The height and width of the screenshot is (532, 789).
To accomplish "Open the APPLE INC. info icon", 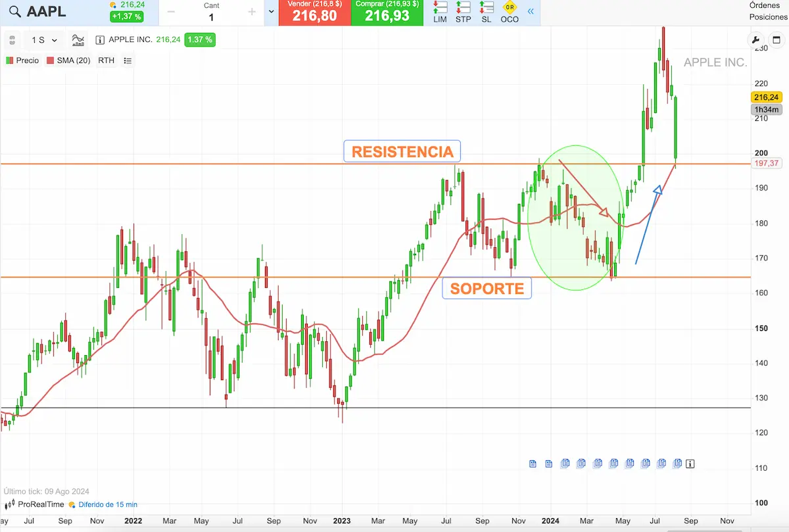I will click(x=100, y=40).
